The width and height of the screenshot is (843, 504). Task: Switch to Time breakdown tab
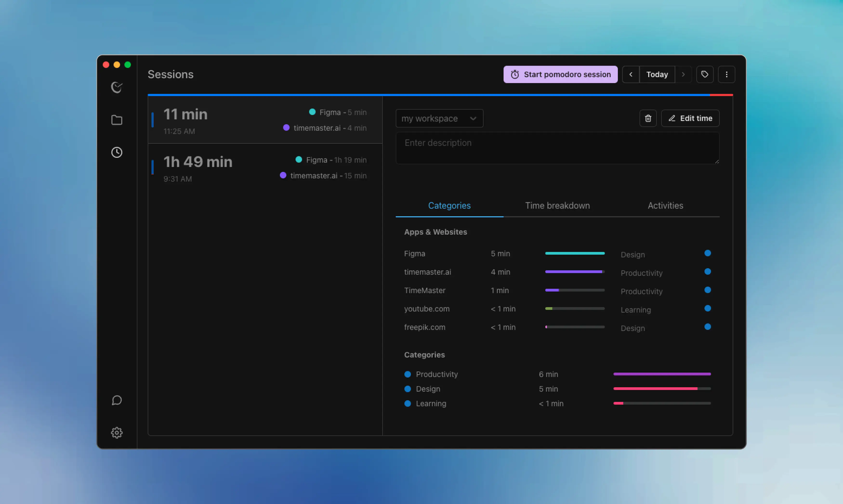point(557,206)
